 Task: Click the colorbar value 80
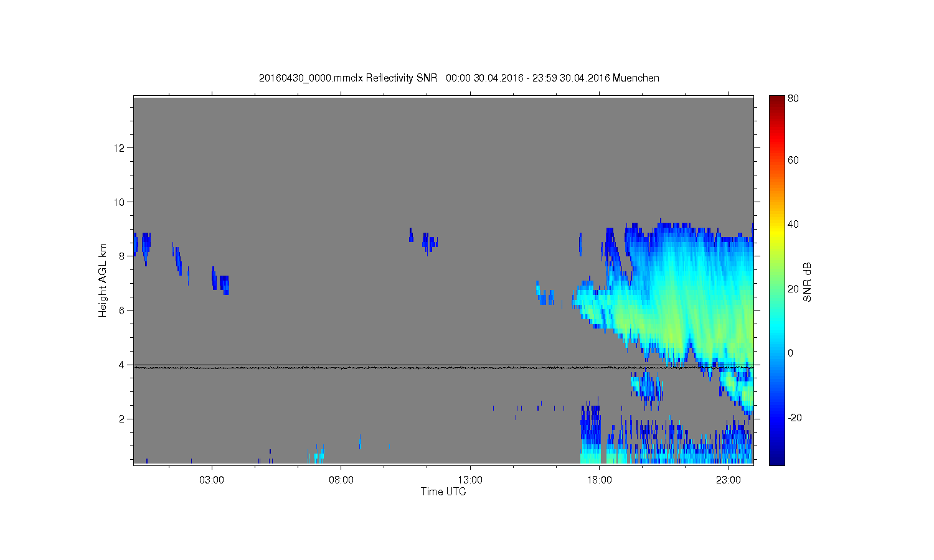coord(793,98)
